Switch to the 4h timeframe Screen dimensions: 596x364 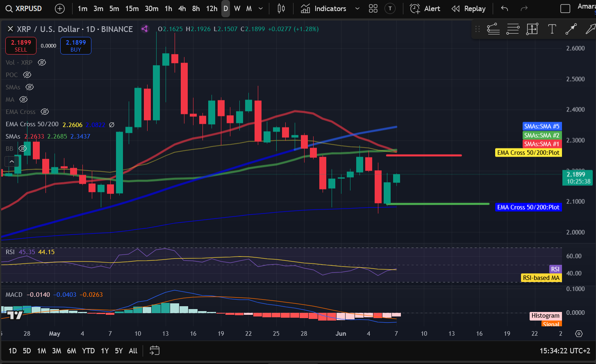[x=182, y=9]
